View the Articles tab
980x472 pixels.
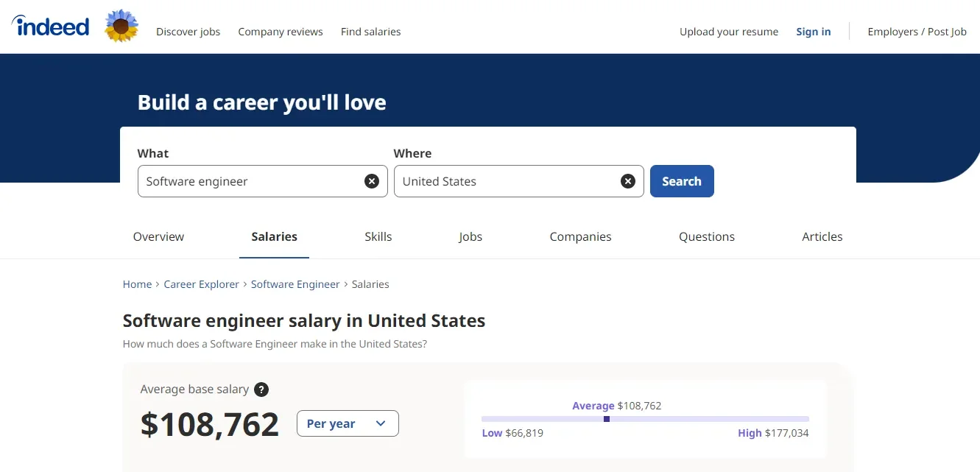pos(822,236)
